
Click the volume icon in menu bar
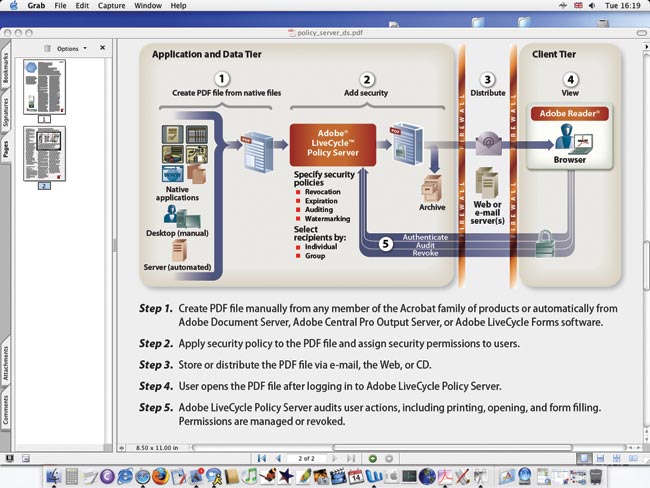coord(592,5)
